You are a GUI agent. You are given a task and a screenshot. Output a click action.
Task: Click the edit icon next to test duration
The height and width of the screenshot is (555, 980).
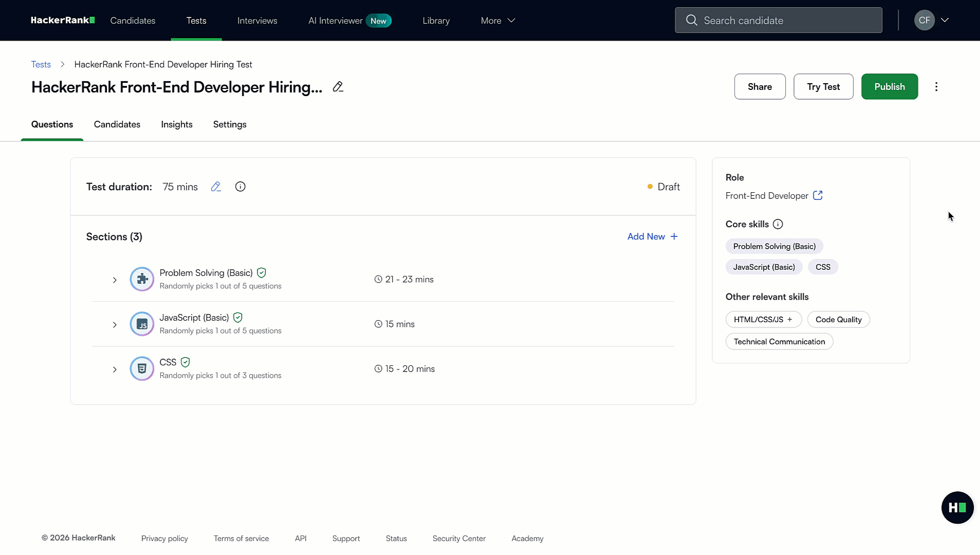[x=216, y=187]
